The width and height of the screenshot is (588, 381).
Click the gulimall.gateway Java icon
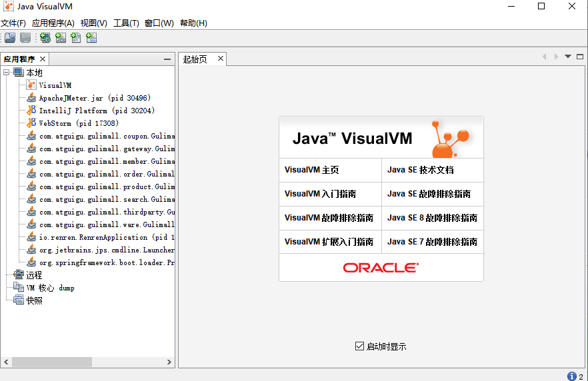[x=31, y=149]
